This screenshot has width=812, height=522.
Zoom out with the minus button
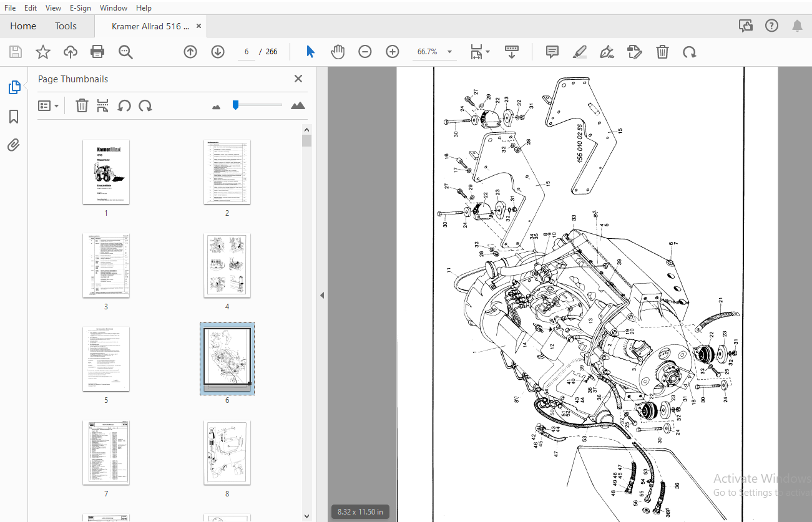pyautogui.click(x=365, y=52)
